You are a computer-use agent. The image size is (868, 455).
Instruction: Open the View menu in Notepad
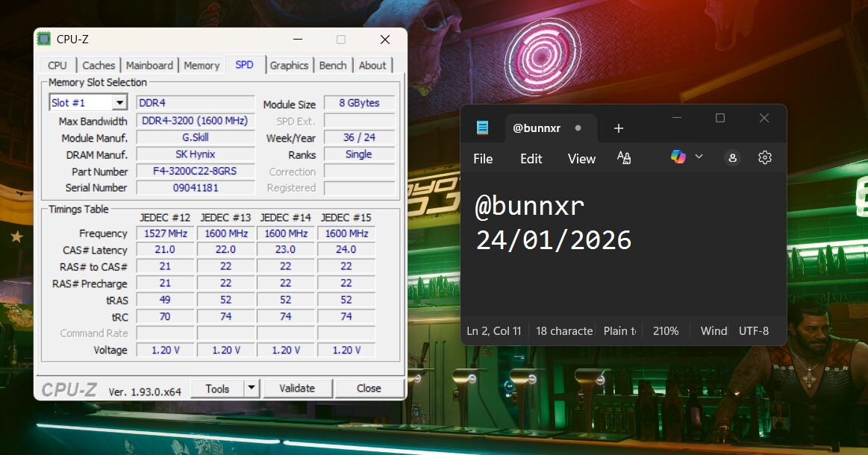(x=581, y=158)
